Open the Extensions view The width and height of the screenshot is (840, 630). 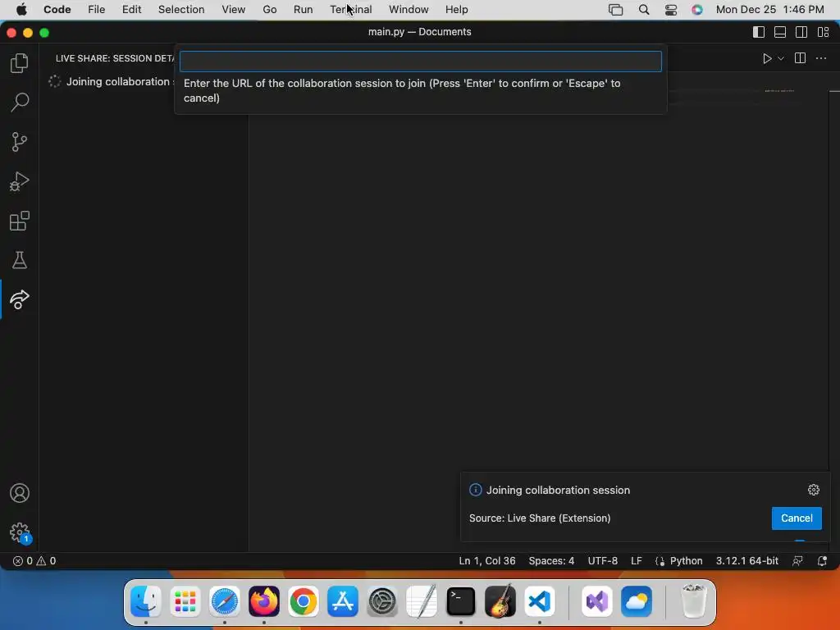pos(20,221)
